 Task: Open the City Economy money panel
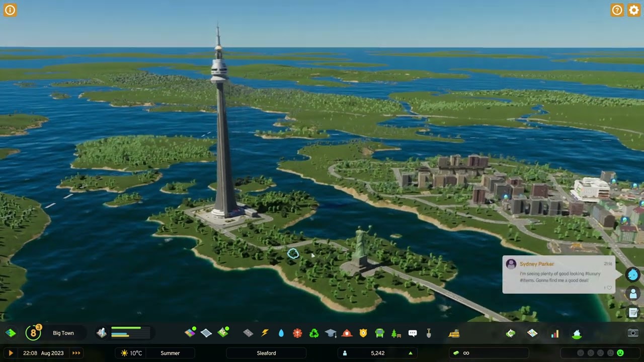tap(511, 333)
